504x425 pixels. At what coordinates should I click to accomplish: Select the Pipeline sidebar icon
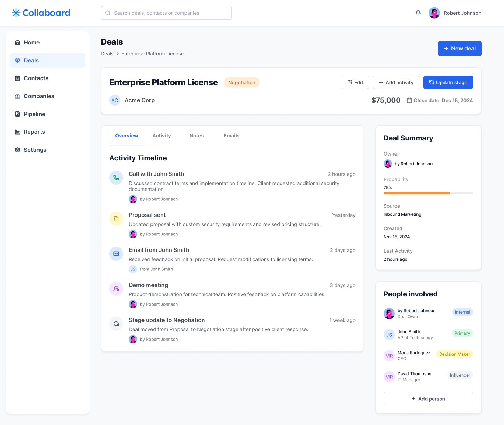click(x=17, y=114)
